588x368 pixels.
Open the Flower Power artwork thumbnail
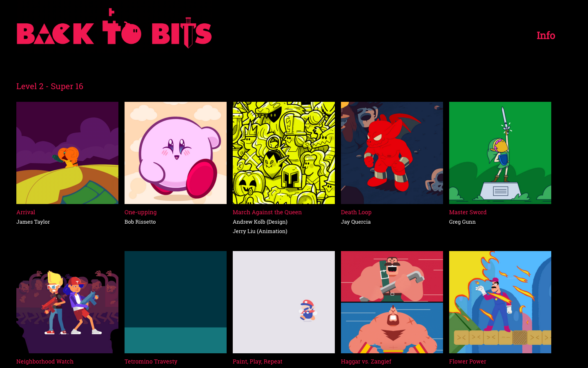coord(500,302)
